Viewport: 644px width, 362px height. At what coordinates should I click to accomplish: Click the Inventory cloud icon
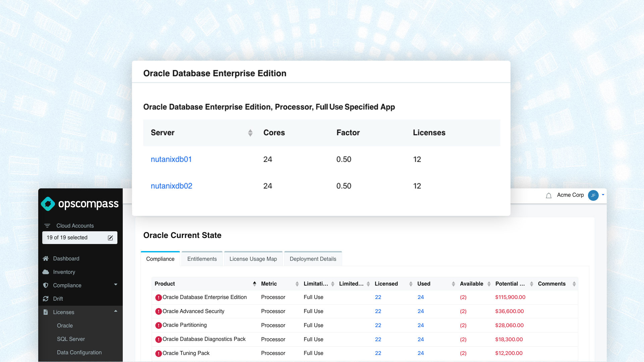coord(46,272)
